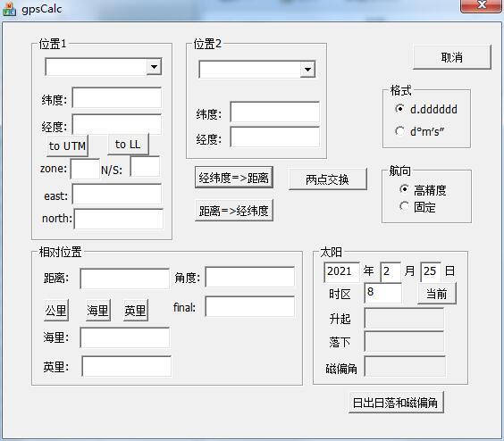Click 经纬度=>距离 button
Viewport: 504px width, 441px height.
[x=234, y=178]
